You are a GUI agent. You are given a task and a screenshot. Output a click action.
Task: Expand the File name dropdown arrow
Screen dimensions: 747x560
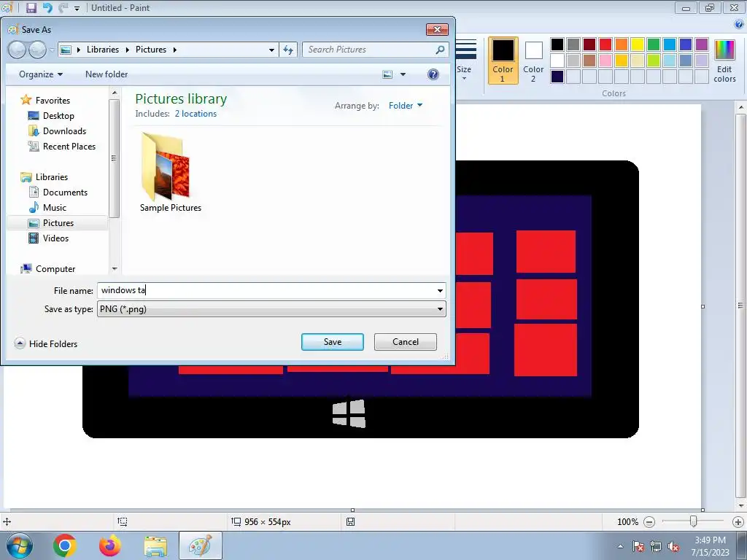click(440, 290)
